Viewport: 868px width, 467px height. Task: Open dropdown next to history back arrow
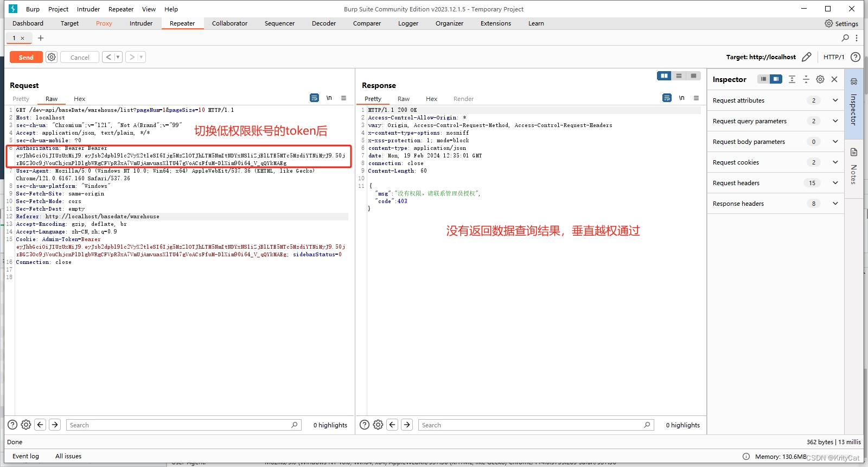(118, 57)
